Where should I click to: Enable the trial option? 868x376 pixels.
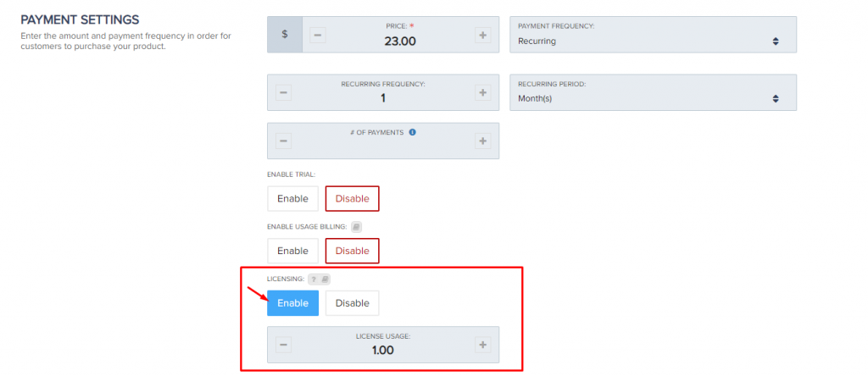[x=292, y=199]
